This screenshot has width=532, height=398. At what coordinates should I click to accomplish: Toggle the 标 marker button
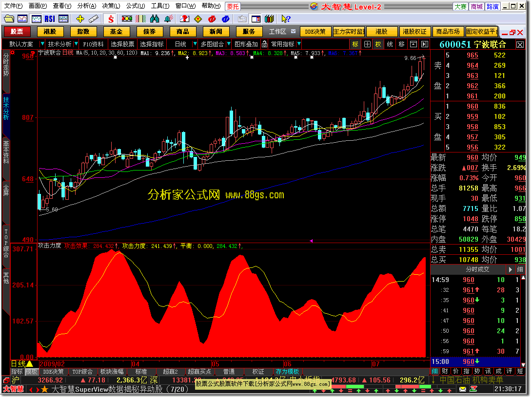coord(355,44)
